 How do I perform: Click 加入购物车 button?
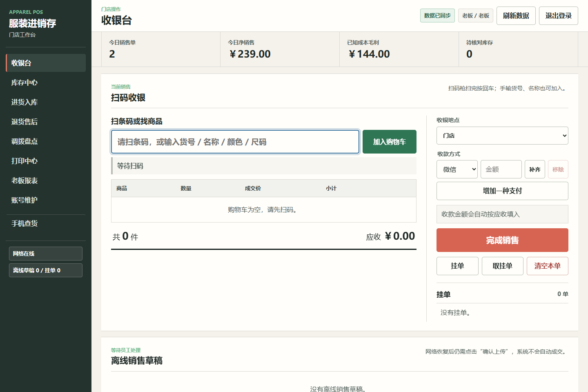[x=390, y=142]
